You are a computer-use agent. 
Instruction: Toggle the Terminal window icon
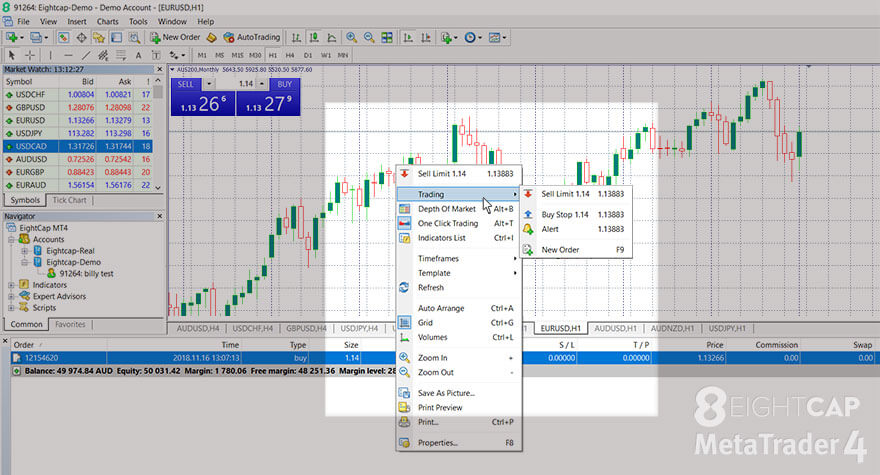tap(116, 38)
